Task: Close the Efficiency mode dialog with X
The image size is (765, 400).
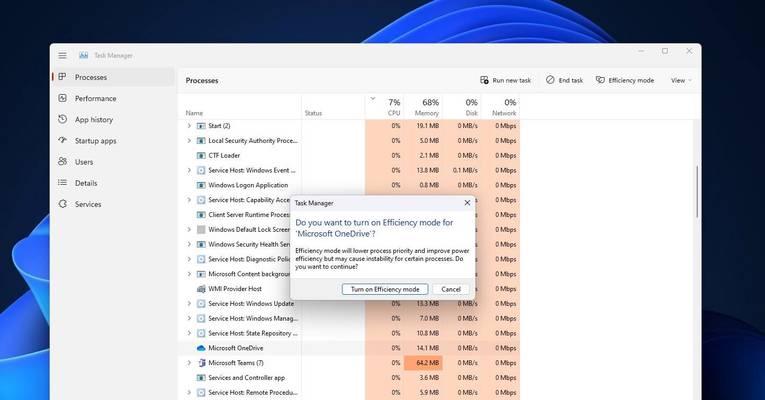Action: [467, 202]
